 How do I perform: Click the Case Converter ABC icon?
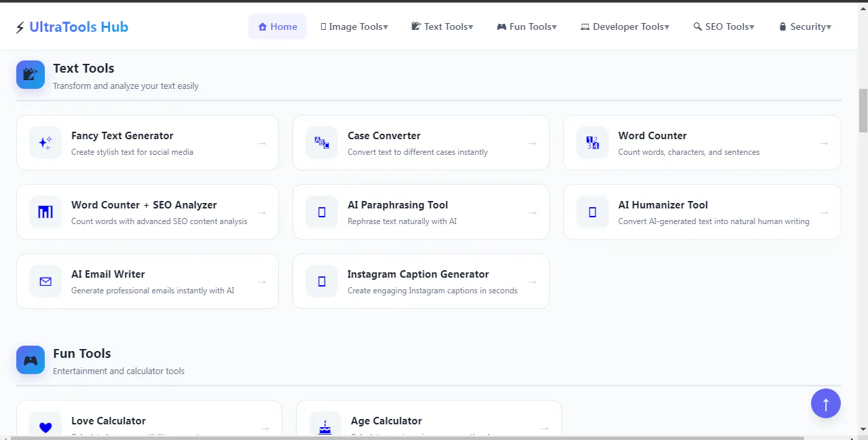click(322, 143)
